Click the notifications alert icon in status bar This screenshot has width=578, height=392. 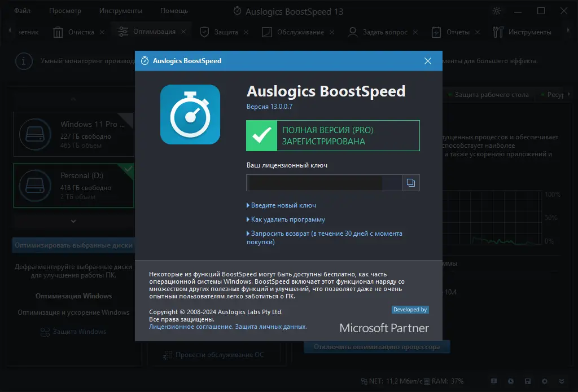click(x=494, y=381)
